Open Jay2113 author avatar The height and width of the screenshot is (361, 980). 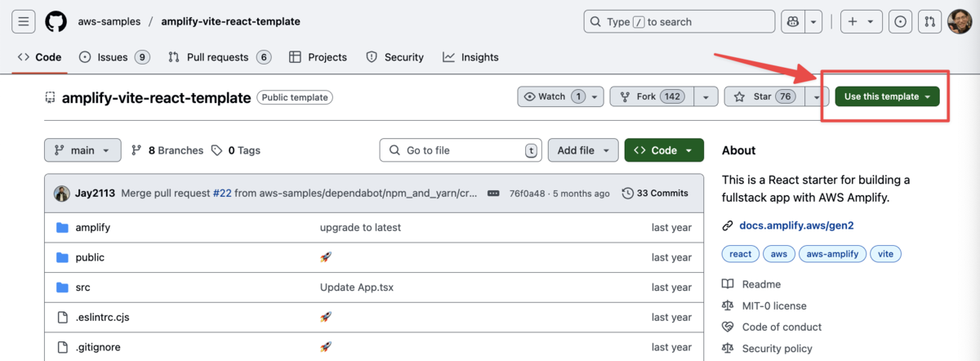coord(62,194)
